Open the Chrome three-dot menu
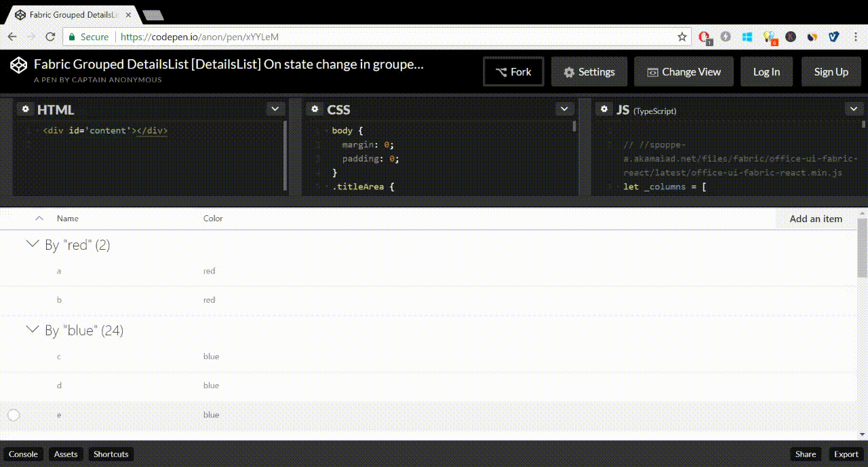 pos(856,37)
